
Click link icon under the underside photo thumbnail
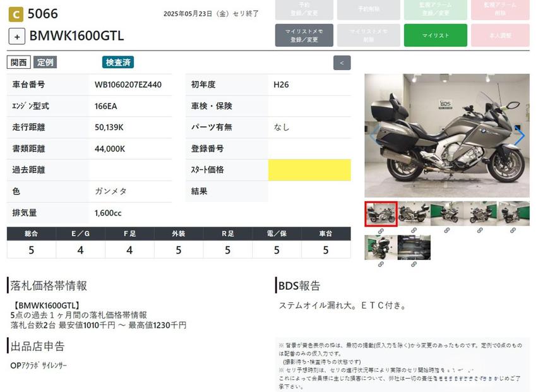[414, 264]
